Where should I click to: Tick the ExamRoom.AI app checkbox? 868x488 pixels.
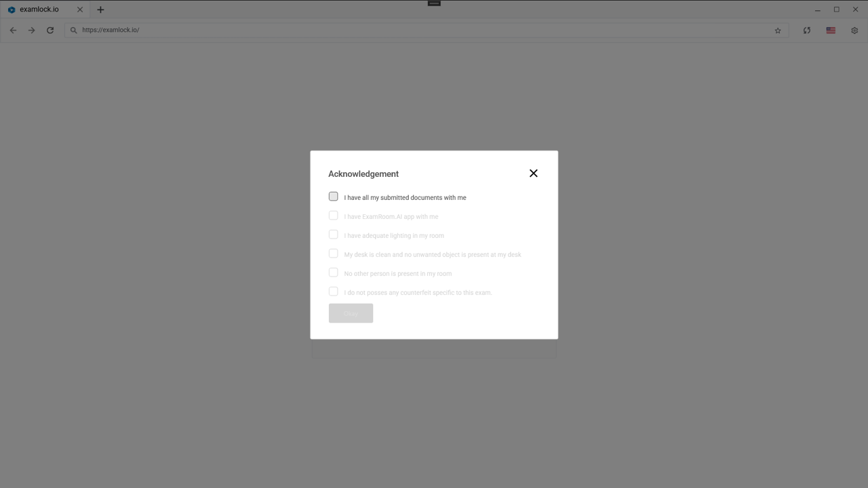click(333, 216)
